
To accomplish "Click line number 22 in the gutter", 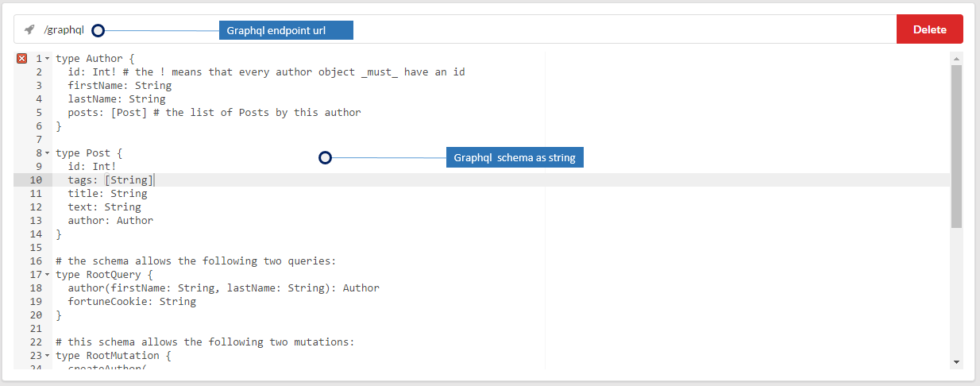I will [x=36, y=342].
